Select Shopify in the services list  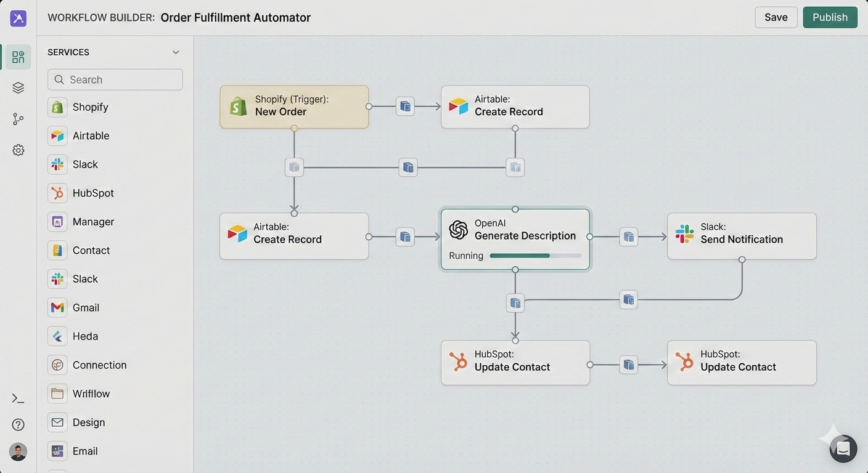coord(90,107)
